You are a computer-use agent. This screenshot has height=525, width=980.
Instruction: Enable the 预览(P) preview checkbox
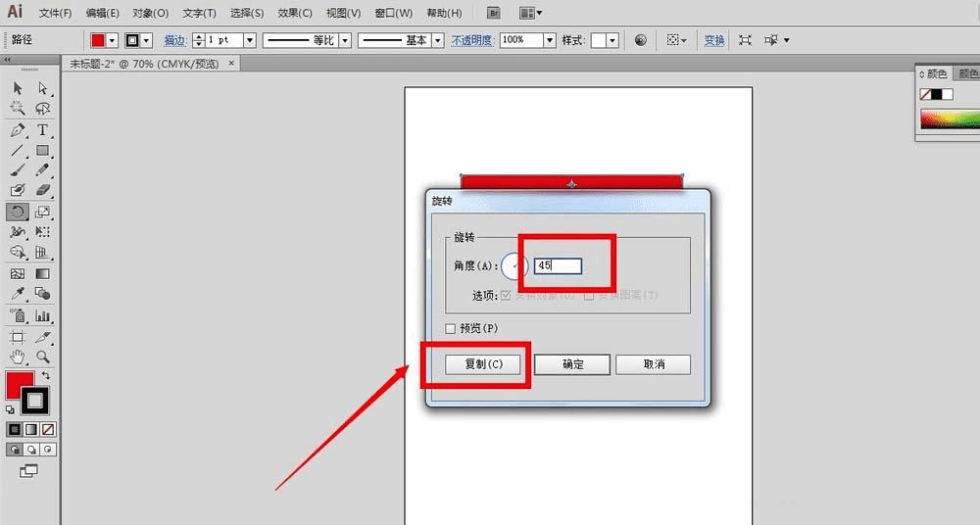coord(450,328)
